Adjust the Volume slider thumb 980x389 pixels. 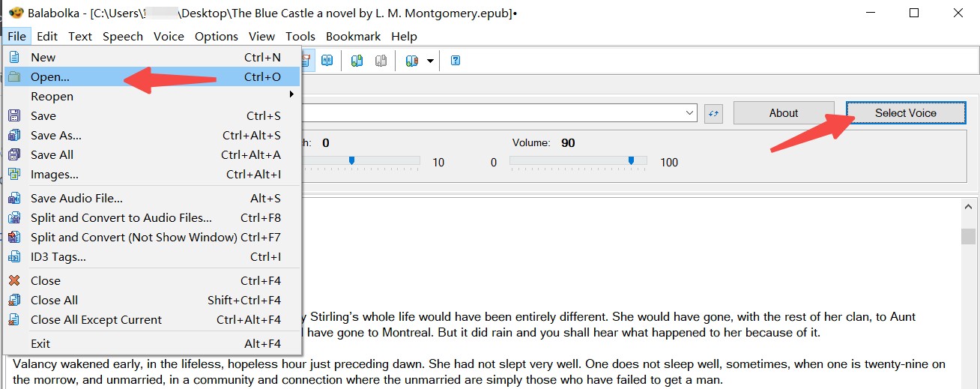coord(632,160)
